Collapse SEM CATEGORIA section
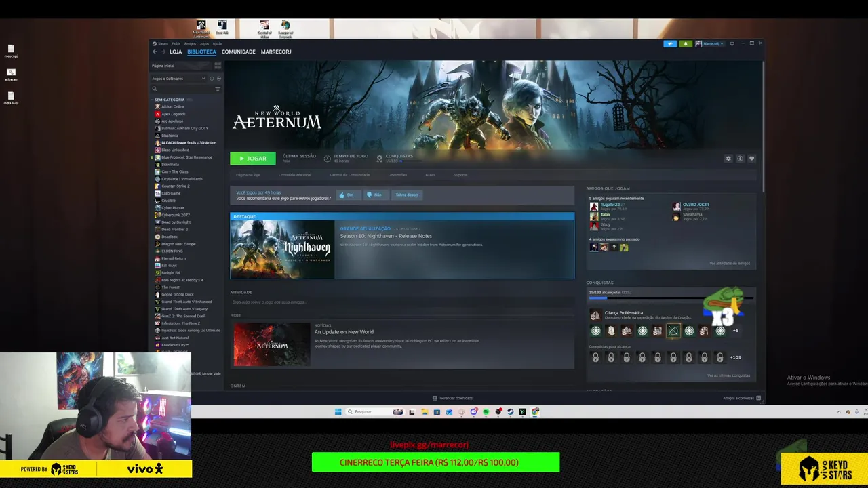 (170, 100)
